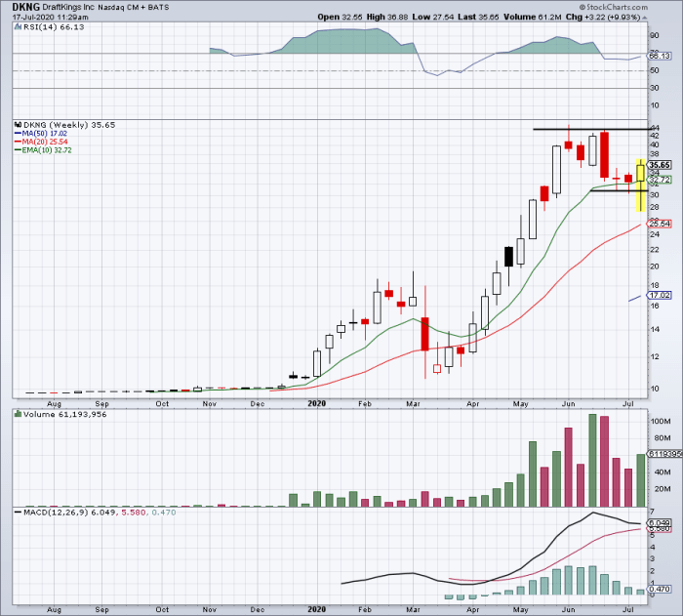The image size is (683, 616).
Task: Click the Nasdaq CM + BATS exchange label
Action: click(134, 7)
